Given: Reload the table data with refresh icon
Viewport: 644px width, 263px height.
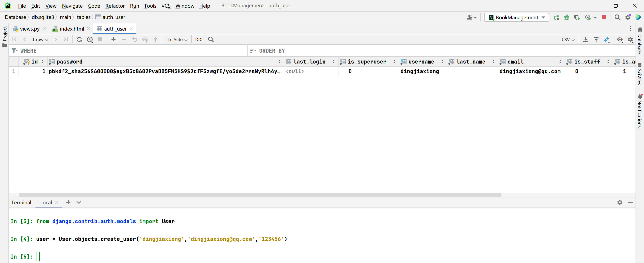Looking at the screenshot, I should [79, 39].
